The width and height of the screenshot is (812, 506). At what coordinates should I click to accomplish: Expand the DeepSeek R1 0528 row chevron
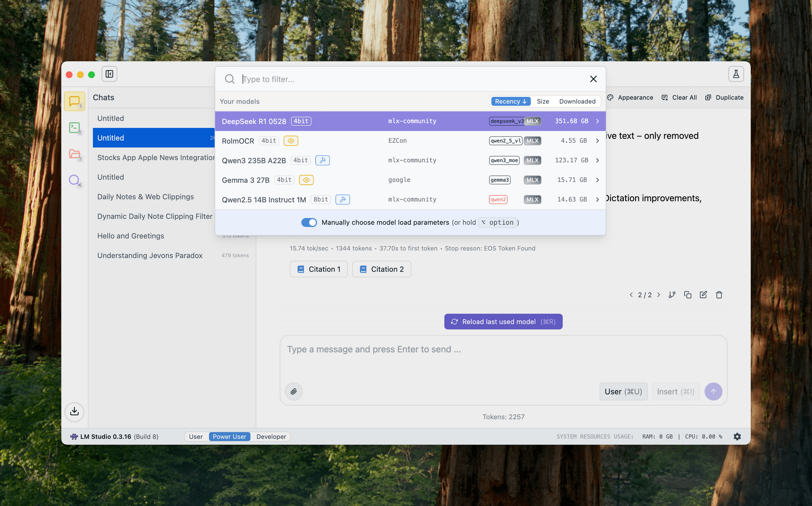597,121
